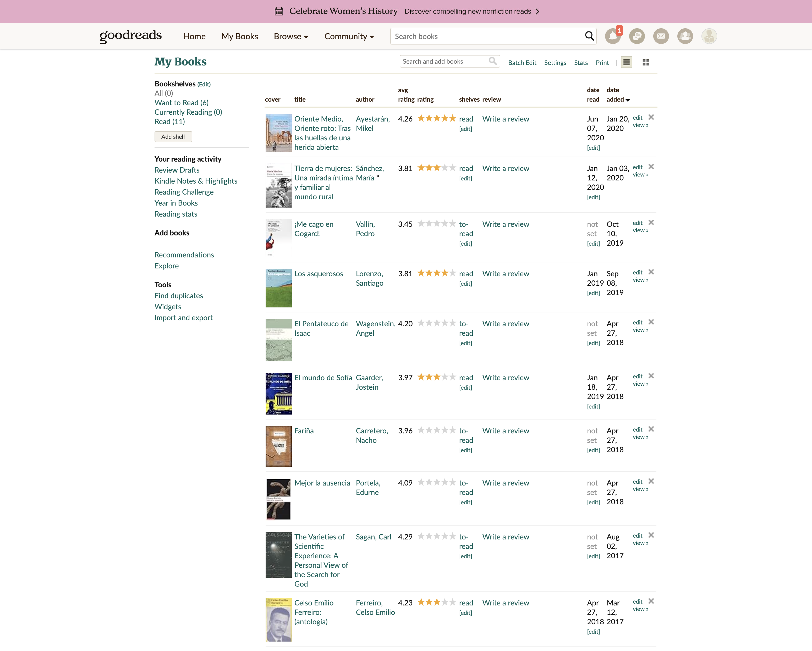Toggle the read shelf edit for Los asquerosos
812x651 pixels.
[x=465, y=284]
